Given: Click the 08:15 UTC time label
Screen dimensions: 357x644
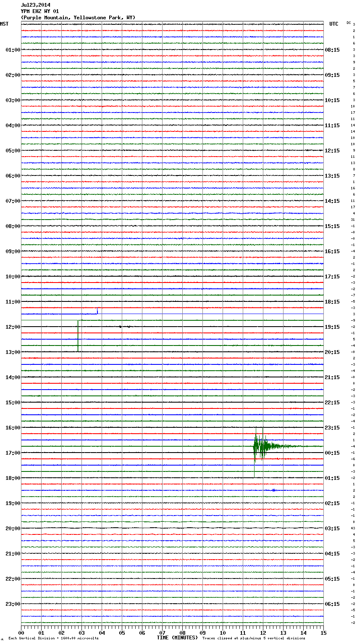Looking at the screenshot, I should point(332,50).
